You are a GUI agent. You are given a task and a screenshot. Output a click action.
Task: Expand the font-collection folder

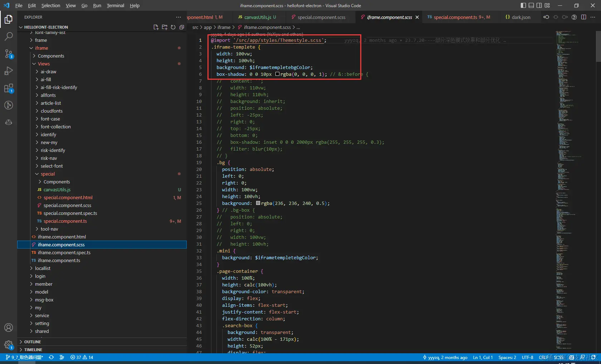[x=55, y=127]
